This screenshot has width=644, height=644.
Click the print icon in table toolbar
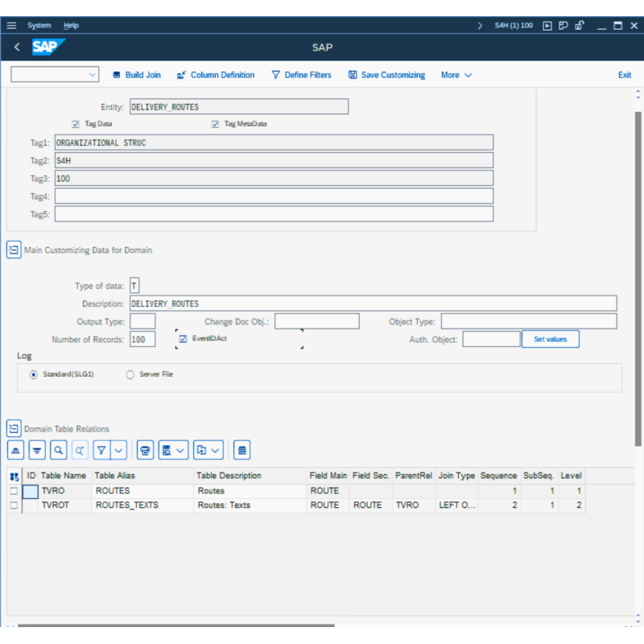(x=145, y=450)
